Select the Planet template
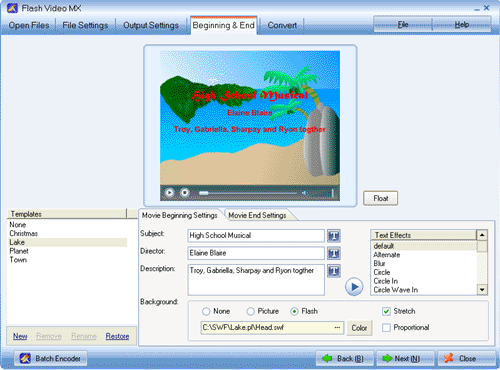Image resolution: width=500 pixels, height=370 pixels. tap(67, 251)
